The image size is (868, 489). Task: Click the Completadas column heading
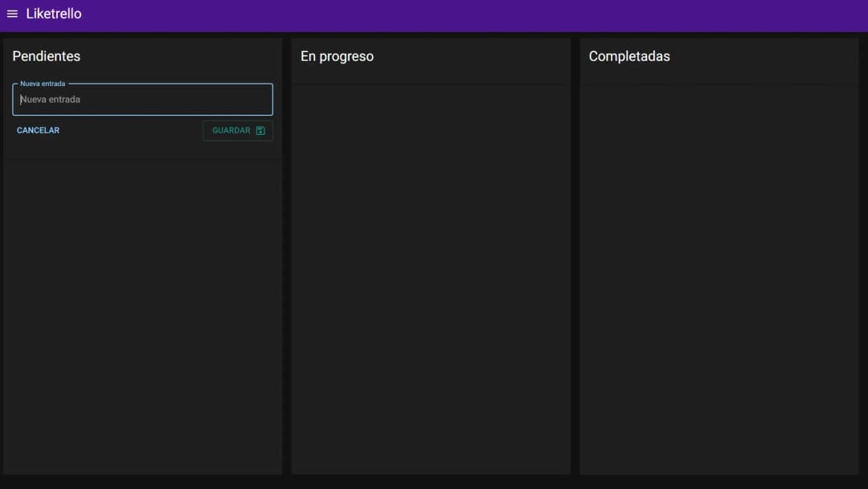point(629,56)
